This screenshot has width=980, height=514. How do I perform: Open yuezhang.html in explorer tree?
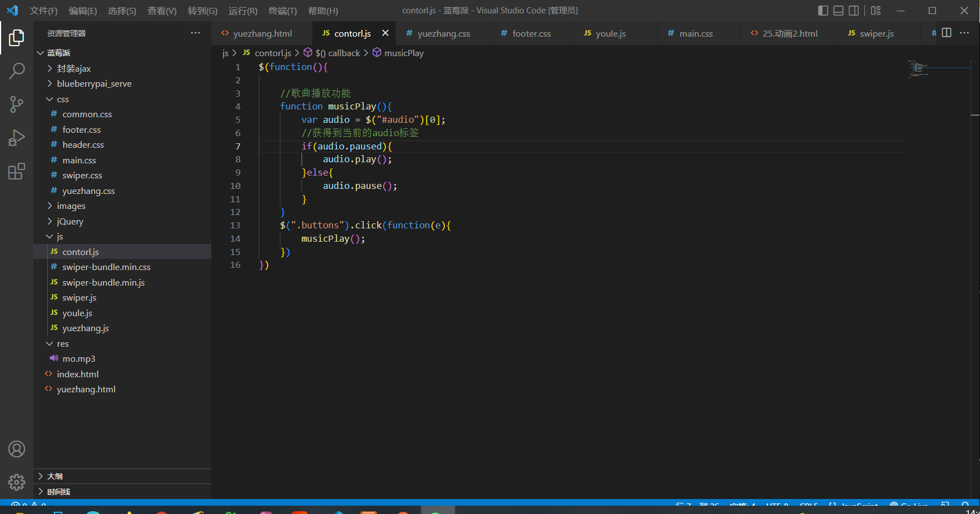[122, 389]
